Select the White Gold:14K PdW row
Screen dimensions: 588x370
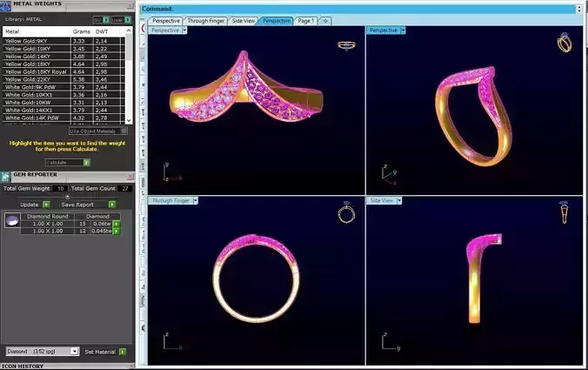[x=63, y=118]
